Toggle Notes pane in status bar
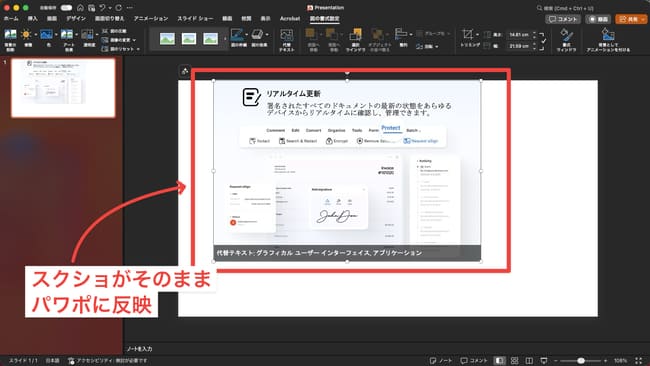 441,361
